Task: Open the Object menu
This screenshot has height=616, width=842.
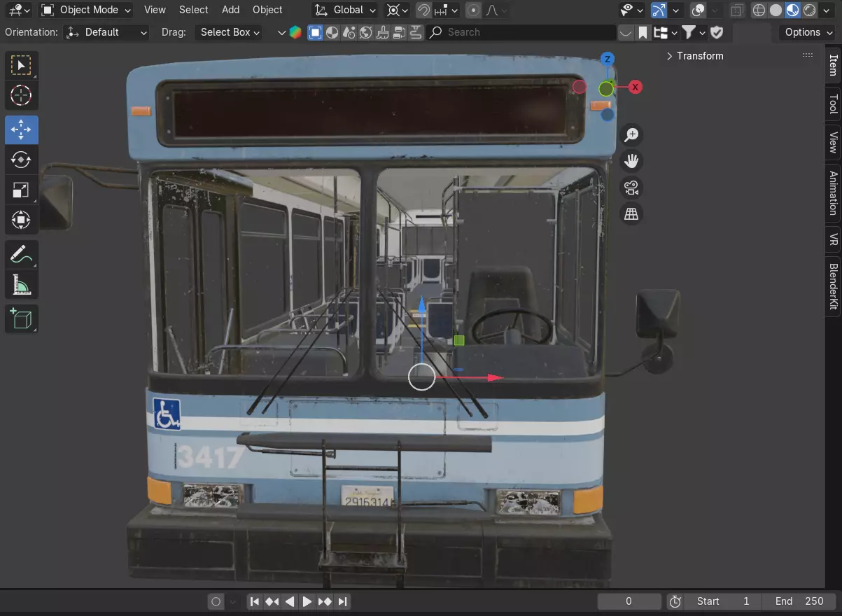Action: click(x=267, y=10)
